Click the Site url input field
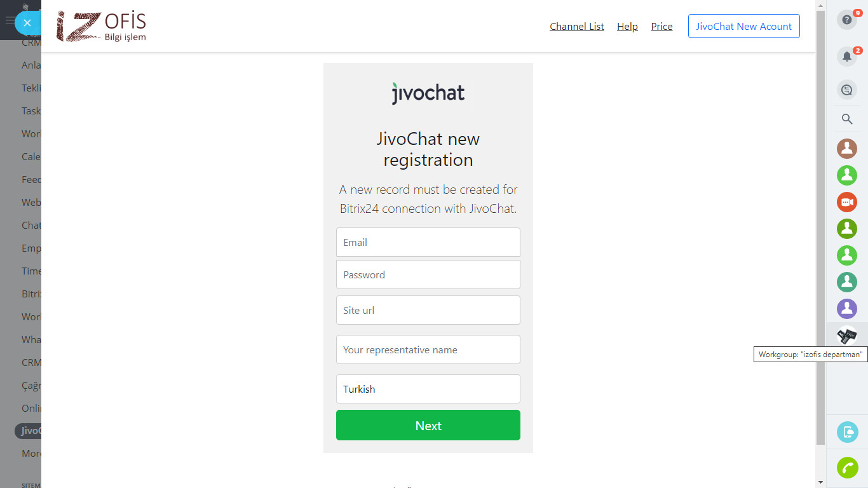This screenshot has width=868, height=488. click(428, 310)
